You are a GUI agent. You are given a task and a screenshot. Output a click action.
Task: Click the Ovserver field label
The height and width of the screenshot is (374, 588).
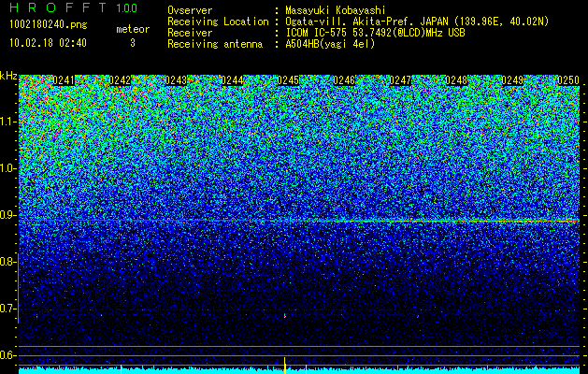(x=190, y=10)
